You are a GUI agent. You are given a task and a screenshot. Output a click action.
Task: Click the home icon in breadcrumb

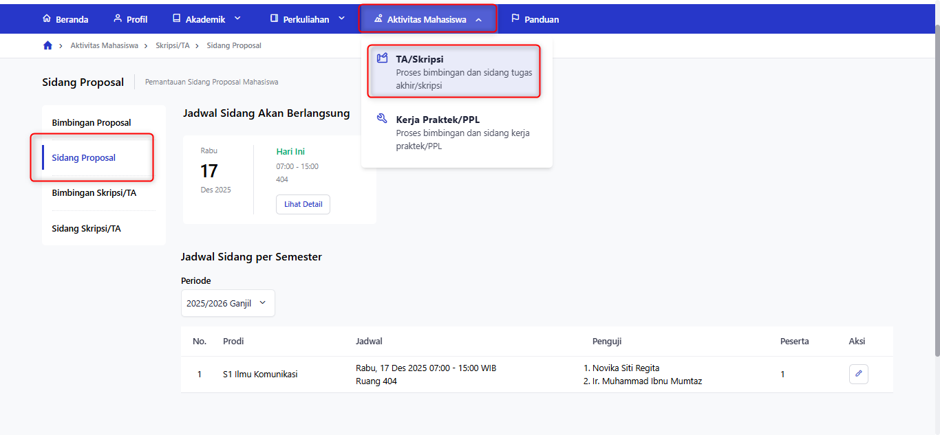click(x=48, y=46)
